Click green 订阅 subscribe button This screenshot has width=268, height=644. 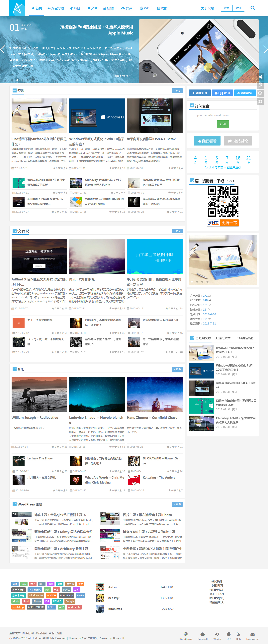click(223, 124)
